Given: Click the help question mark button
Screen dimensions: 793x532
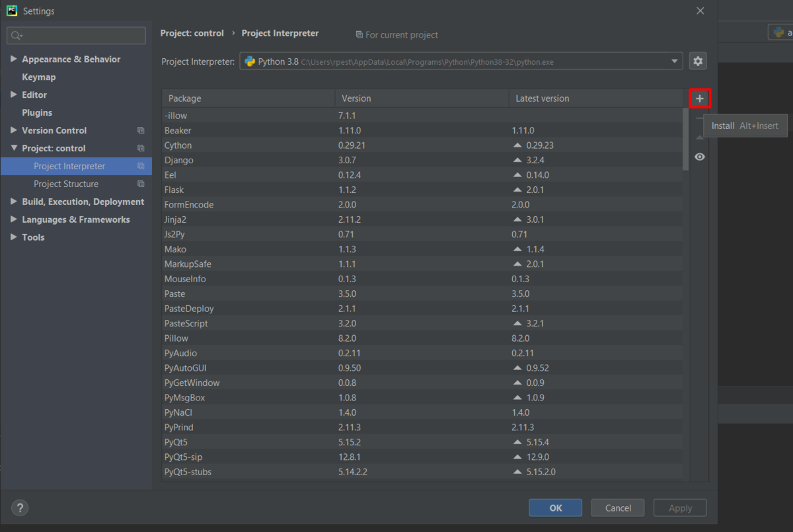Looking at the screenshot, I should tap(20, 508).
